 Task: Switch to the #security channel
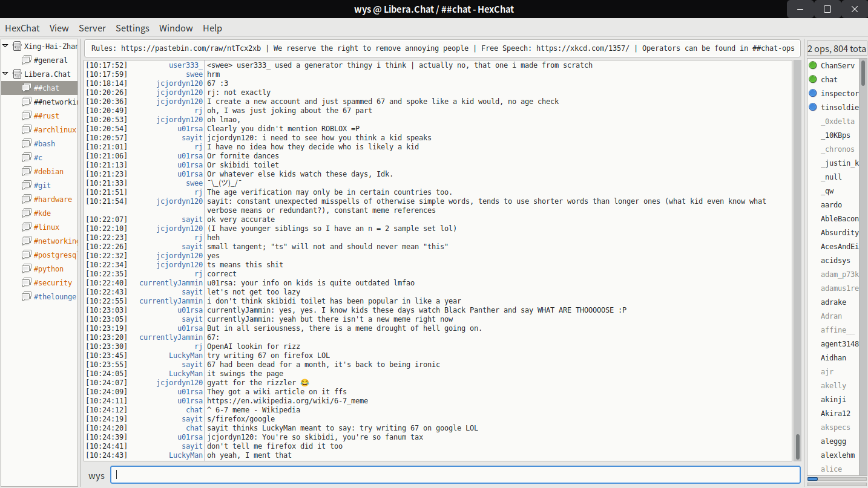pyautogui.click(x=53, y=282)
